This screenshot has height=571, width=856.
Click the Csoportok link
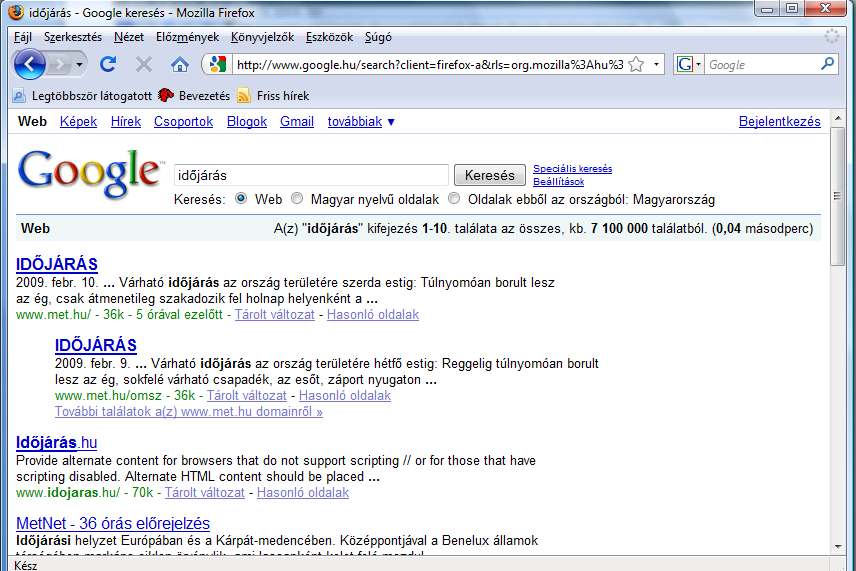click(183, 122)
